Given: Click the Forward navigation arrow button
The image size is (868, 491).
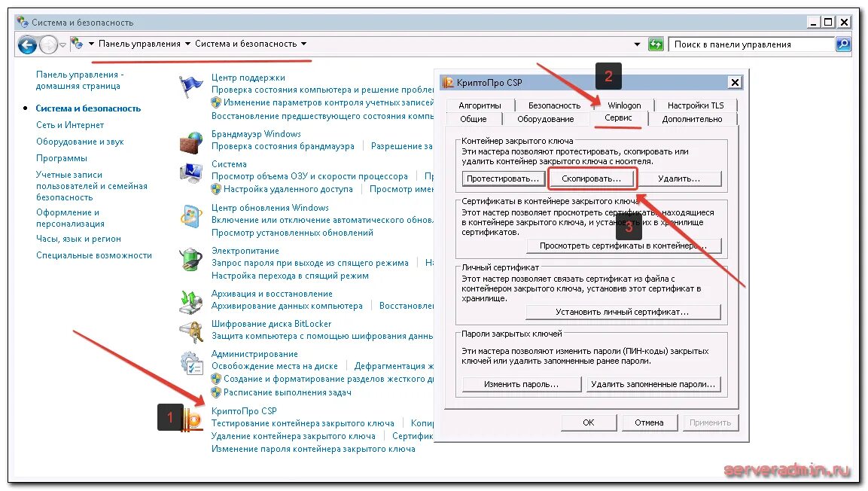Looking at the screenshot, I should tap(49, 44).
